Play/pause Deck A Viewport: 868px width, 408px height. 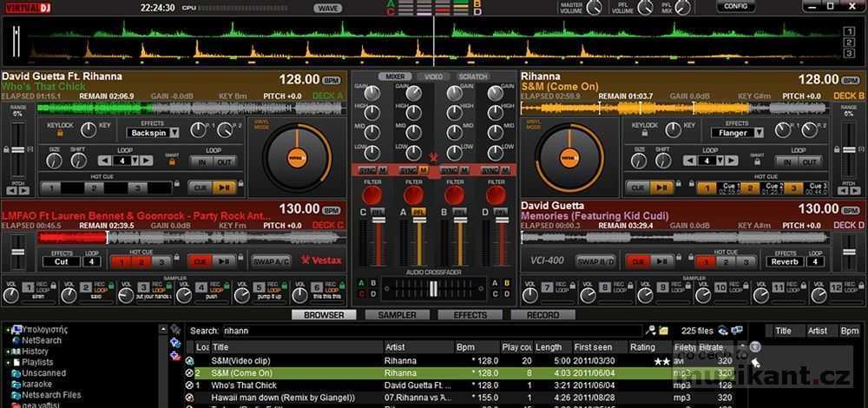coord(224,188)
